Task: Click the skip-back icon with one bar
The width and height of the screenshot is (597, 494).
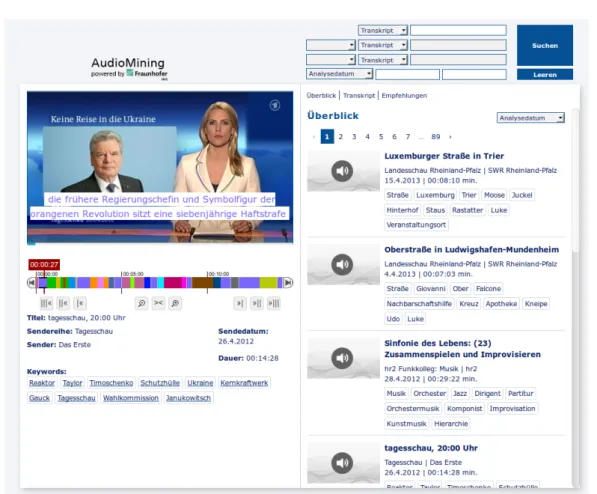Action: [80, 303]
